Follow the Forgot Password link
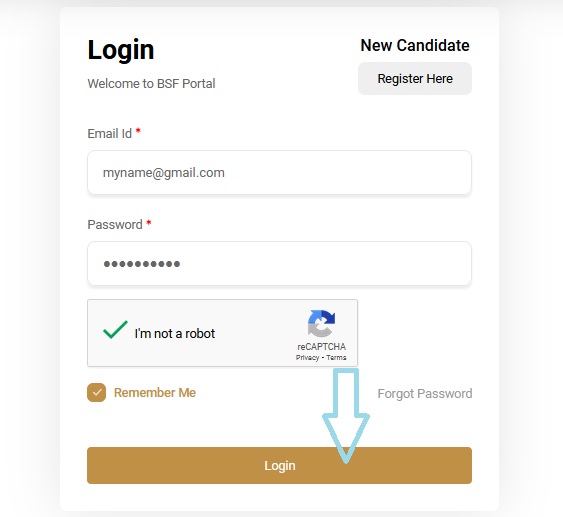 [x=425, y=393]
